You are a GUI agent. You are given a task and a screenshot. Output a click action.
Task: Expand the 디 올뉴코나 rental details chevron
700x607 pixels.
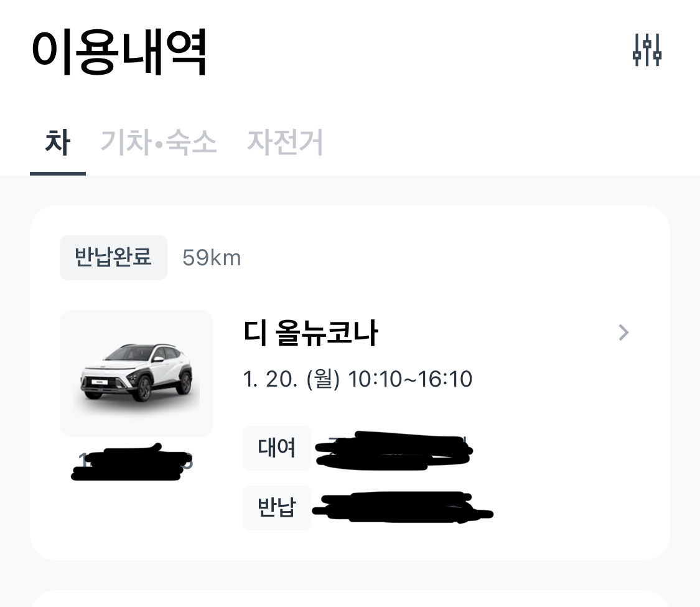[x=623, y=334]
